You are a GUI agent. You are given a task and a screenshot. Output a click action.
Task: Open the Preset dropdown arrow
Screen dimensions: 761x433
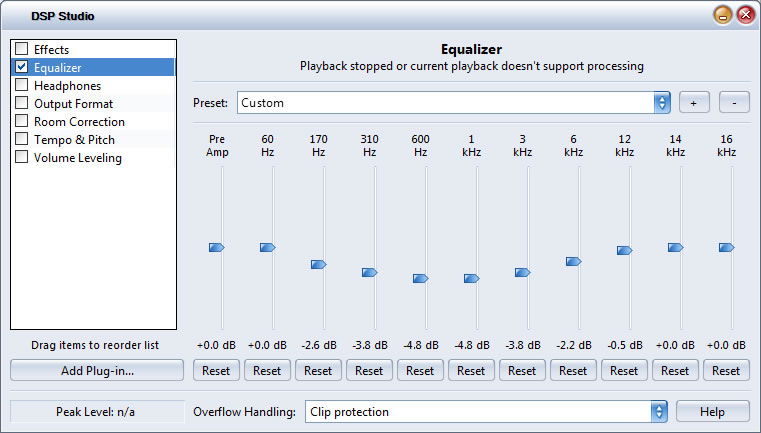[x=661, y=103]
